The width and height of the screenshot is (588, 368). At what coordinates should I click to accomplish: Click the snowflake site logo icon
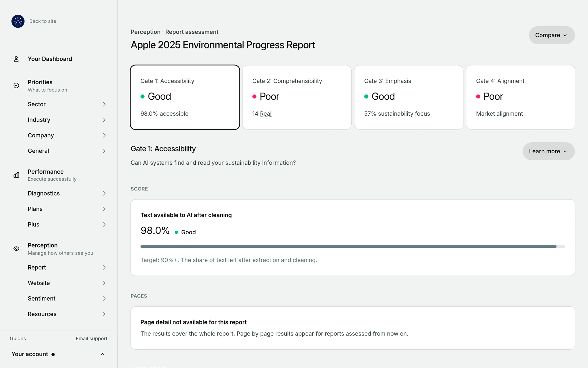(x=18, y=21)
